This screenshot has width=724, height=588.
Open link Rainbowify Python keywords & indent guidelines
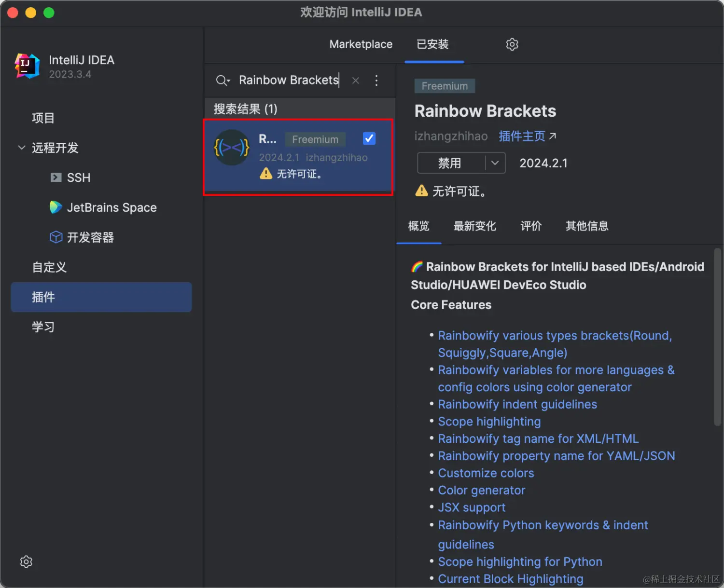pos(543,534)
